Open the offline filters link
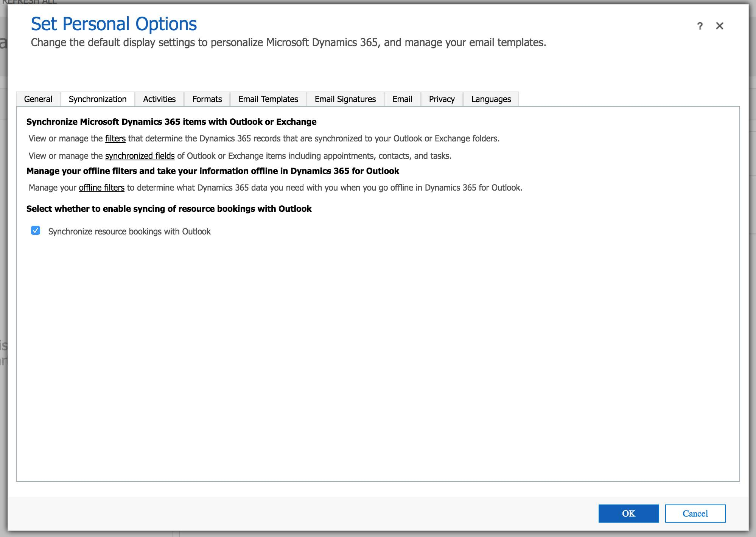756x537 pixels. [101, 188]
